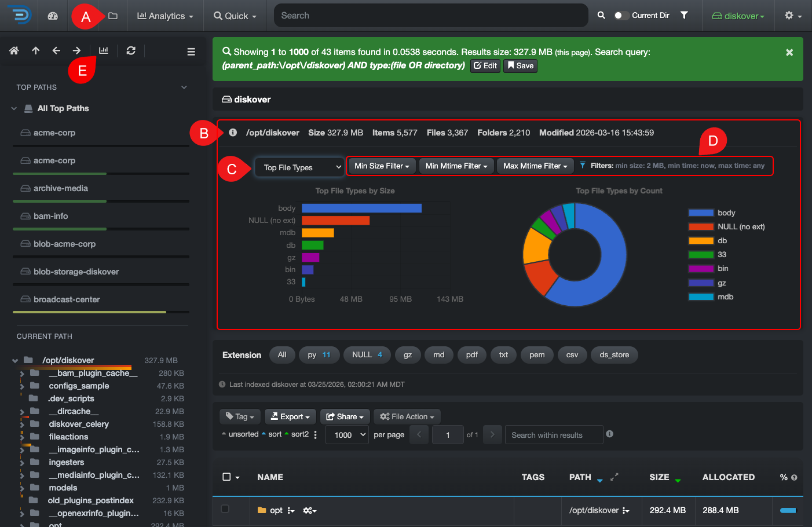The image size is (812, 527).
Task: Open the dashboard gauge icon
Action: [x=53, y=16]
